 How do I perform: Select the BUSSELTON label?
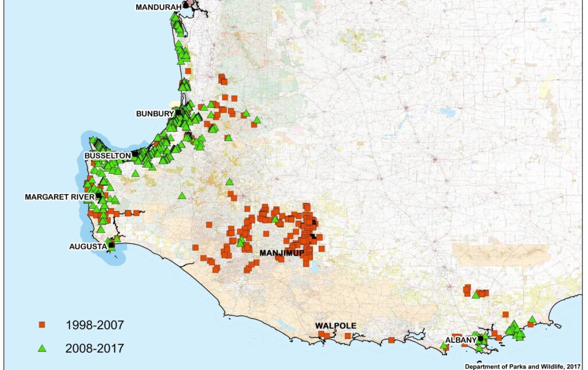tap(107, 155)
